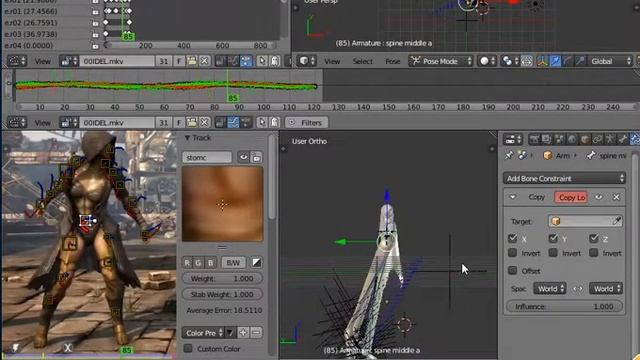Collapse the Track panel triangle
The width and height of the screenshot is (640, 360).
187,138
